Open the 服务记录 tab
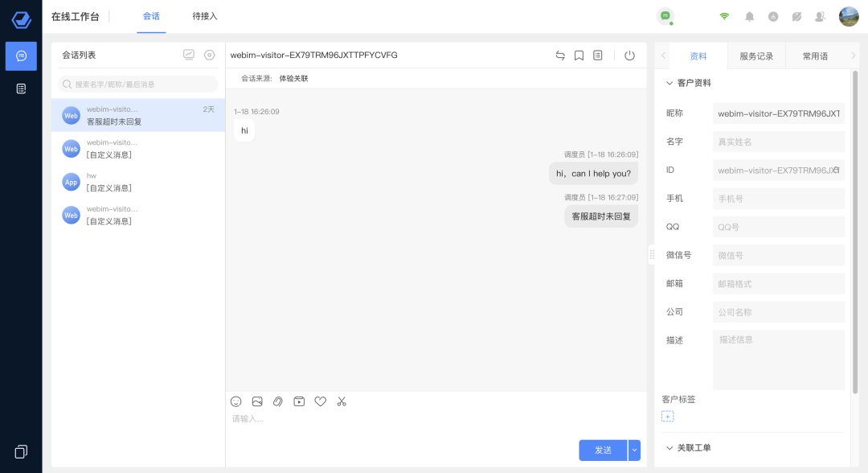 [755, 56]
